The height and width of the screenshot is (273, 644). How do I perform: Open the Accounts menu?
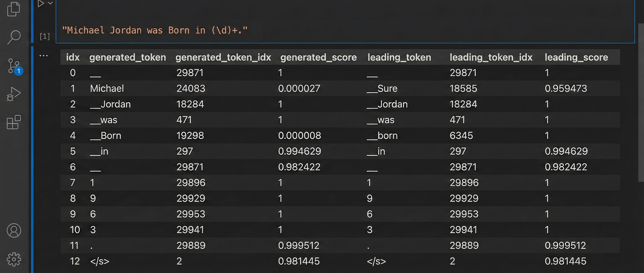pyautogui.click(x=14, y=230)
